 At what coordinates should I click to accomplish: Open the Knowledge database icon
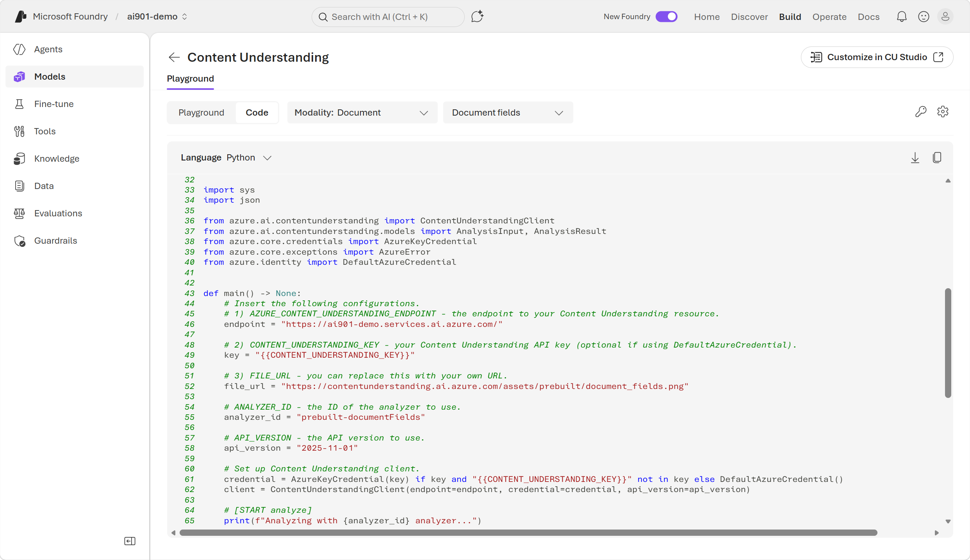pyautogui.click(x=20, y=159)
